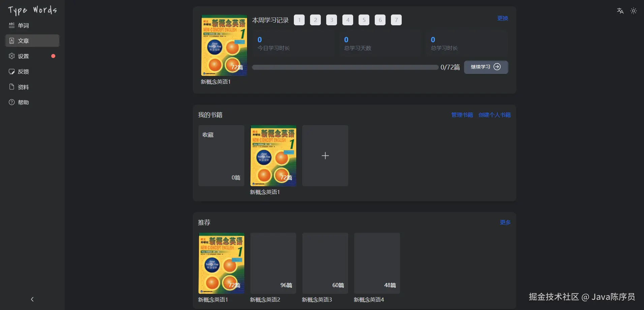This screenshot has width=644, height=310.
Task: Click the 帮助 question mark icon
Action: (x=12, y=102)
